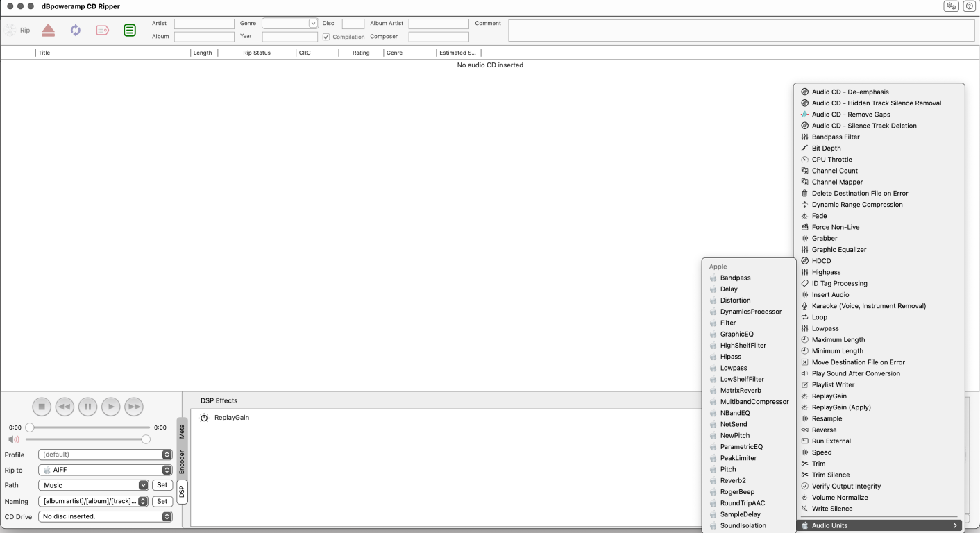Image resolution: width=980 pixels, height=533 pixels.
Task: Select Bit Depth in DSP menu
Action: point(879,148)
